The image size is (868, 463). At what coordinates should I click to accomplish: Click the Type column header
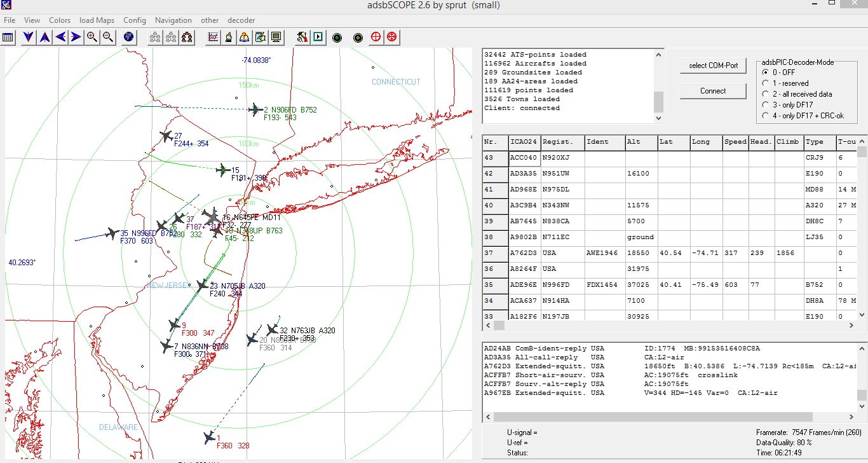820,142
